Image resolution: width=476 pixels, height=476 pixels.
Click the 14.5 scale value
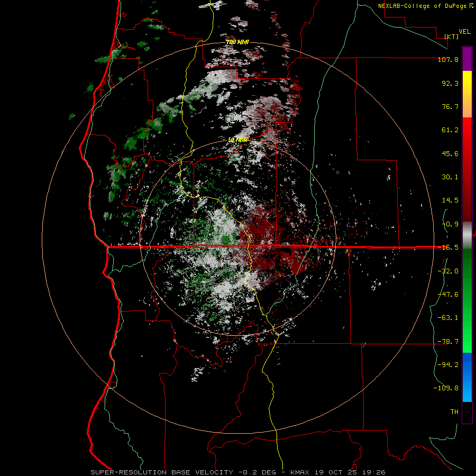450,200
